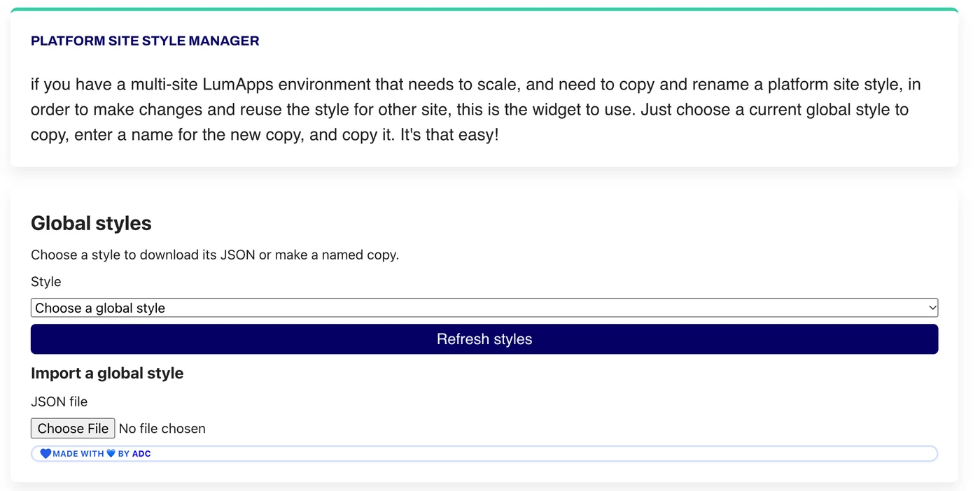Click the 'Import a global style' heading
This screenshot has width=980, height=491.
coord(107,373)
